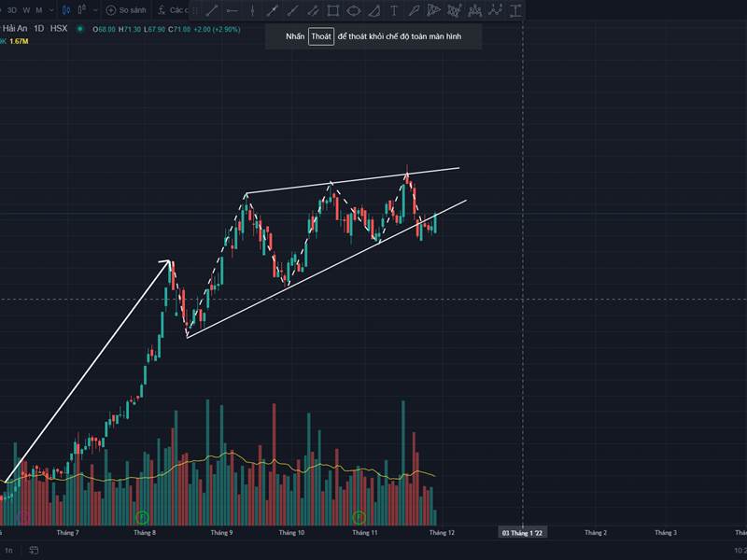This screenshot has height=560, width=747.
Task: Click the Tháng 12 time axis label
Action: tap(442, 532)
